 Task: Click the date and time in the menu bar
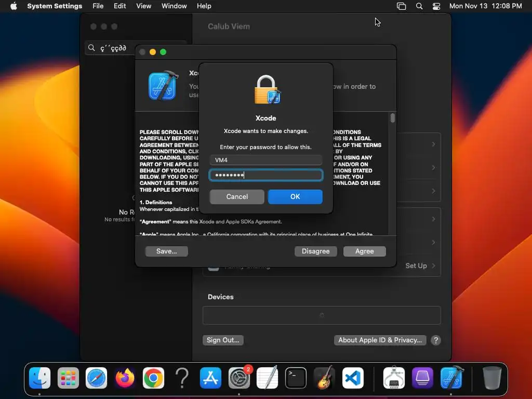tap(486, 6)
